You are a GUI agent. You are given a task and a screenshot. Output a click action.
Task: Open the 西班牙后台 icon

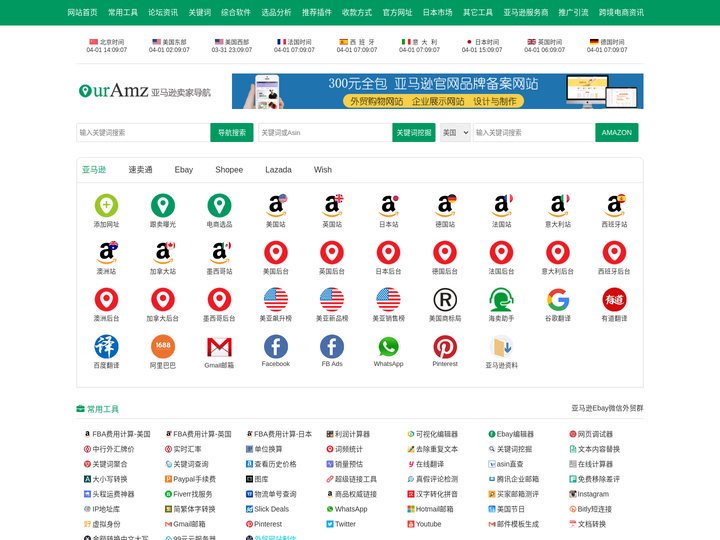614,253
